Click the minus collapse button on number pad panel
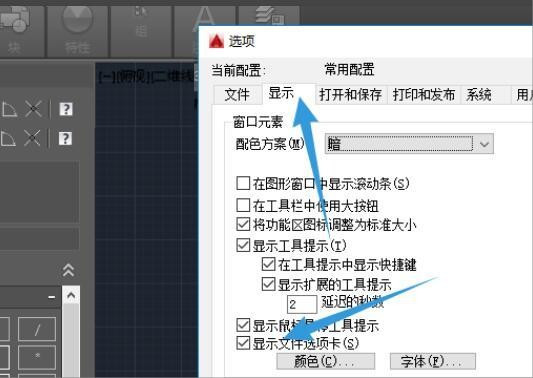Image resolution: width=533 pixels, height=378 pixels. pos(52,297)
